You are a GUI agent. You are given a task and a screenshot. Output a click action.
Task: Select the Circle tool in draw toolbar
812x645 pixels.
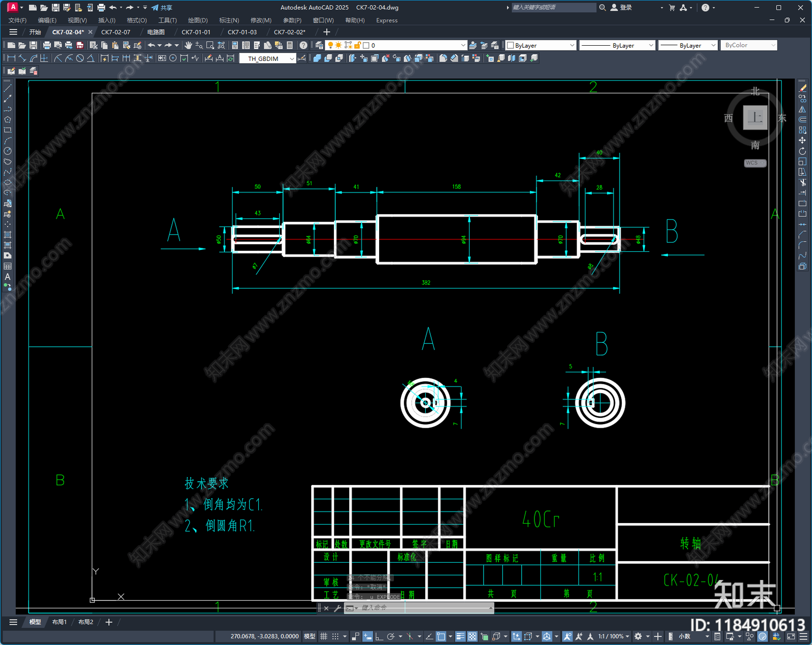point(8,151)
